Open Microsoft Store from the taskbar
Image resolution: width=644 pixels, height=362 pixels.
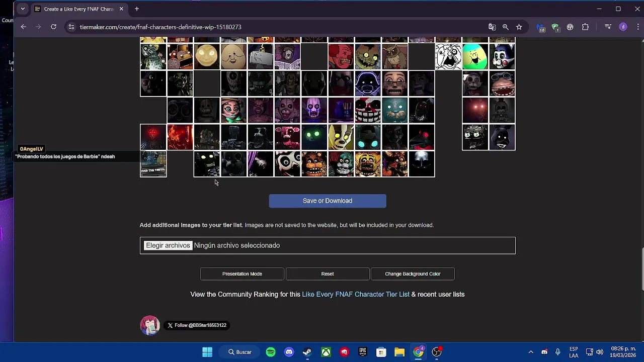click(381, 352)
